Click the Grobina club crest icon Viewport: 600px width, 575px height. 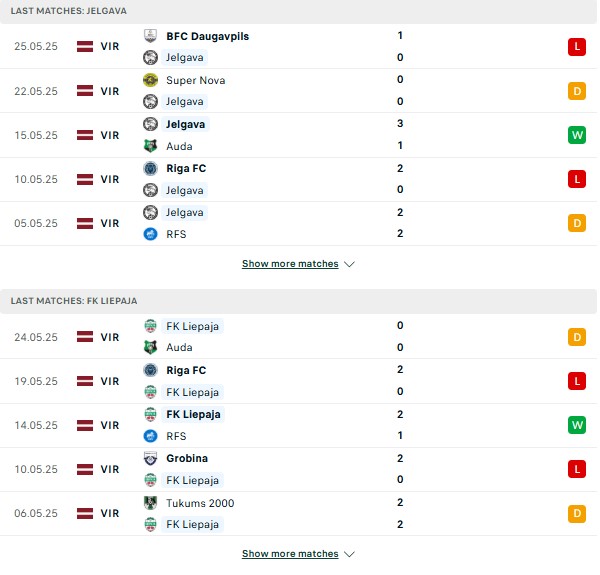tap(150, 458)
